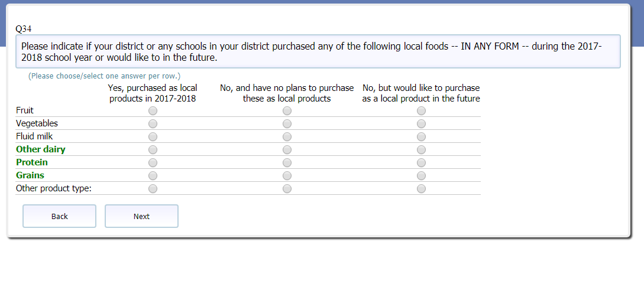Choose 'Would like to purchase' for Protein

point(421,163)
